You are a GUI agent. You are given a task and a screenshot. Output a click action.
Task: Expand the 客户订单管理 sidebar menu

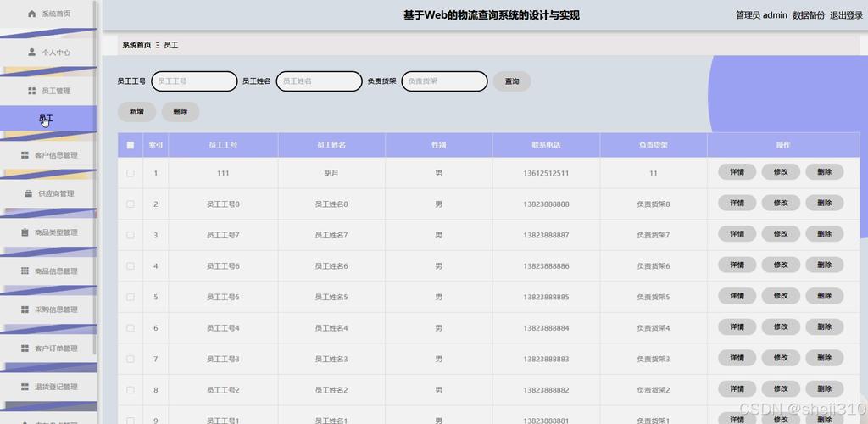(x=48, y=349)
